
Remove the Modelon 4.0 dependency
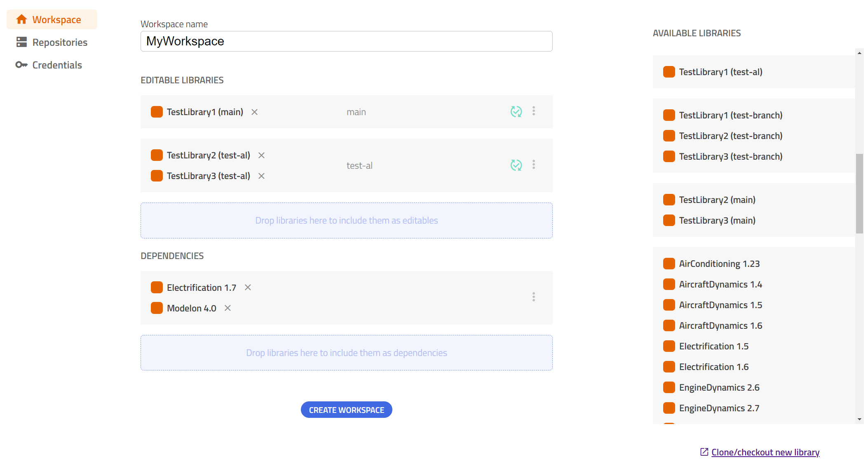click(228, 308)
